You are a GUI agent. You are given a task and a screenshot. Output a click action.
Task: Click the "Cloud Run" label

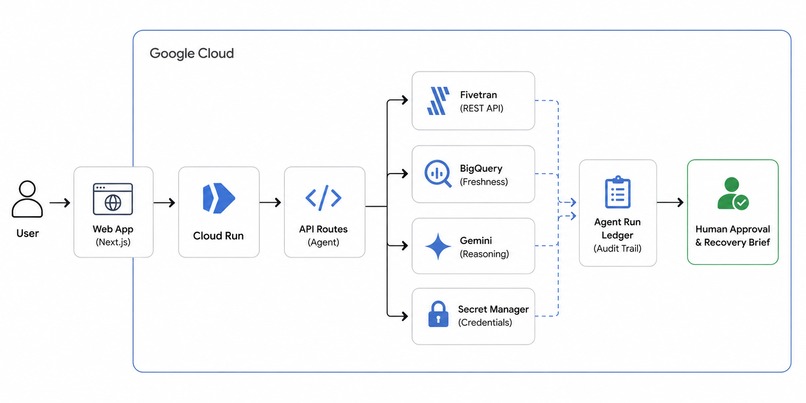218,236
